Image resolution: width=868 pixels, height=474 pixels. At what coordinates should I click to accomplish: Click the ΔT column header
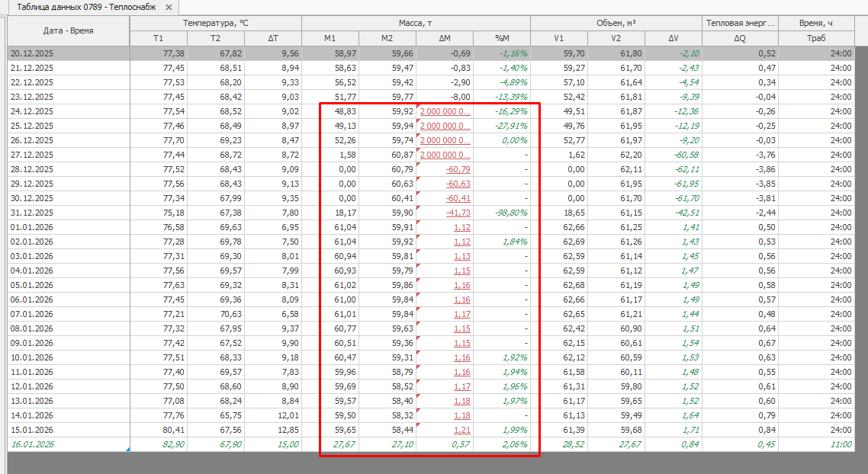(x=272, y=39)
